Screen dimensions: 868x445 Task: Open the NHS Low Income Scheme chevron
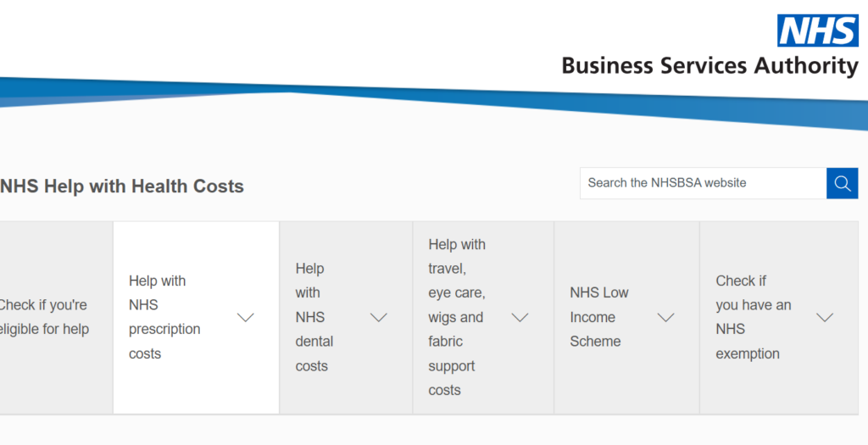(665, 317)
